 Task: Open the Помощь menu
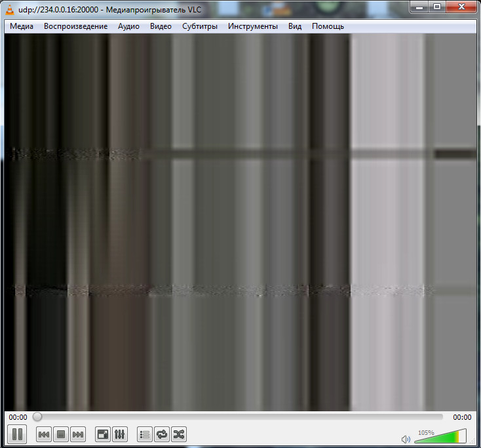tap(328, 26)
